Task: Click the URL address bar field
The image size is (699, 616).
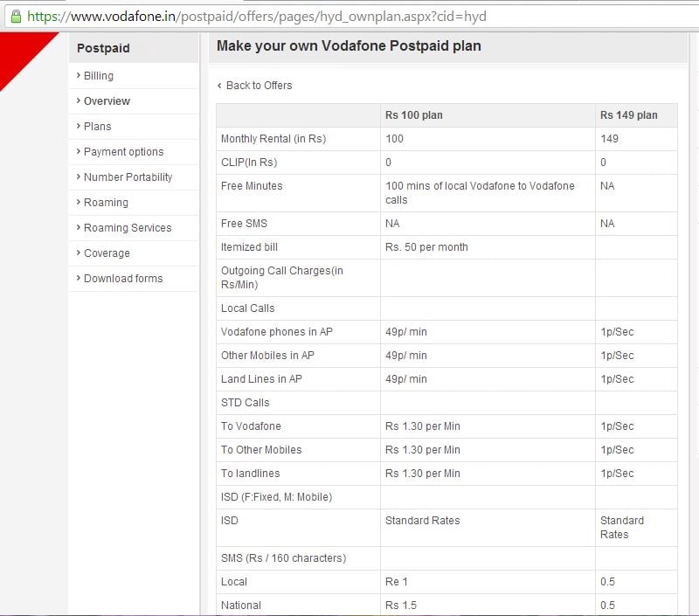Action: click(352, 17)
